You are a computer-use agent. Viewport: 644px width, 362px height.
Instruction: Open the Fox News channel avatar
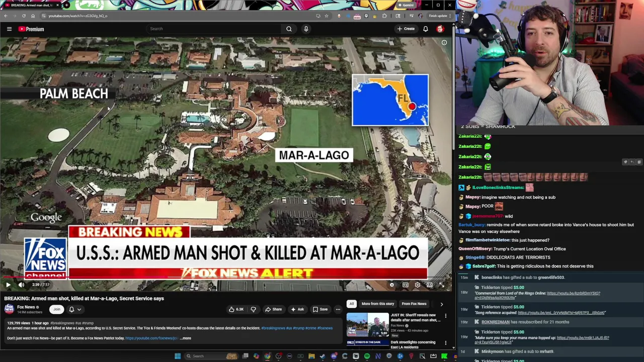point(9,309)
